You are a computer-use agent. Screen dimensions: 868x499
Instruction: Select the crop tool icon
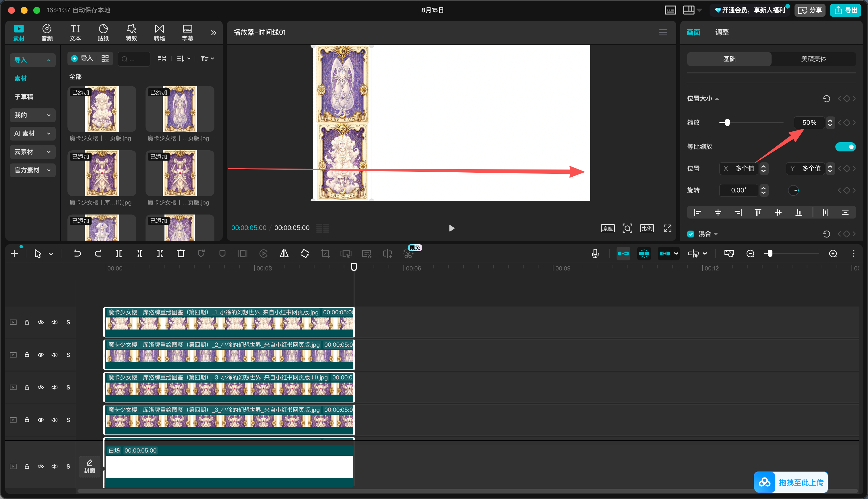(x=325, y=254)
